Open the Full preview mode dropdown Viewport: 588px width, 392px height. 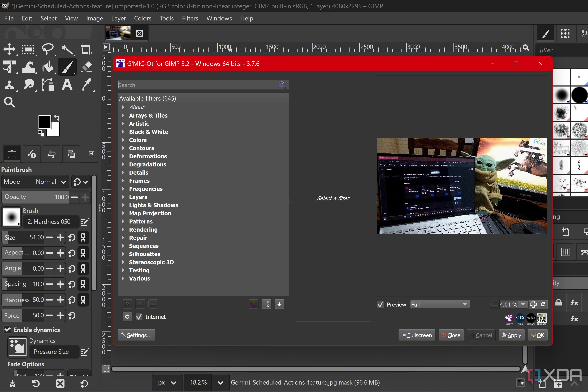click(440, 304)
